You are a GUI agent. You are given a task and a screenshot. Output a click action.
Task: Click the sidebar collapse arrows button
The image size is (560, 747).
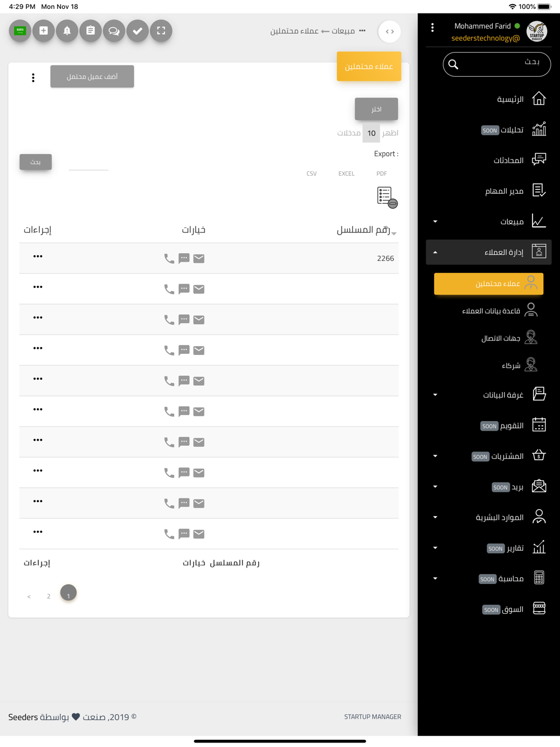390,31
